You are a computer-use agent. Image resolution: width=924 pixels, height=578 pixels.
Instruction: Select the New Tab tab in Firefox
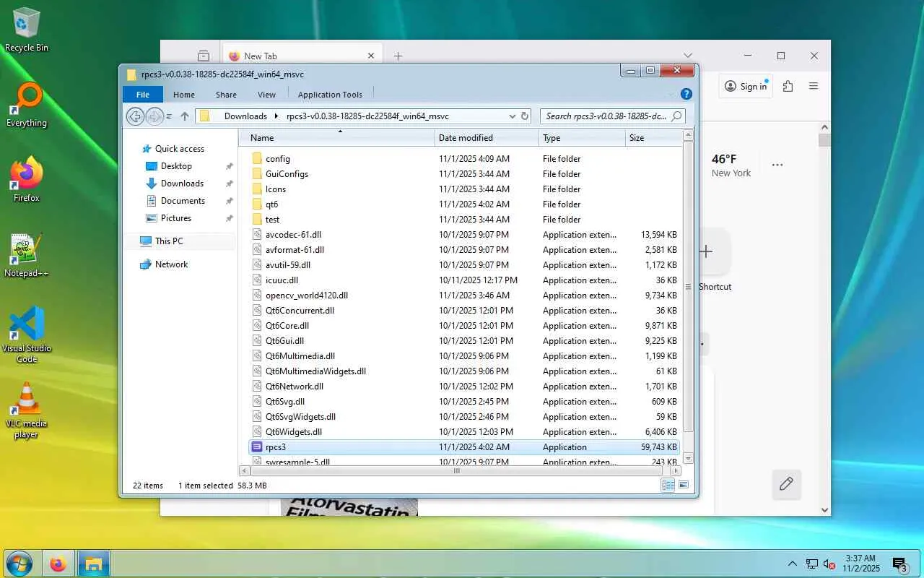(302, 56)
